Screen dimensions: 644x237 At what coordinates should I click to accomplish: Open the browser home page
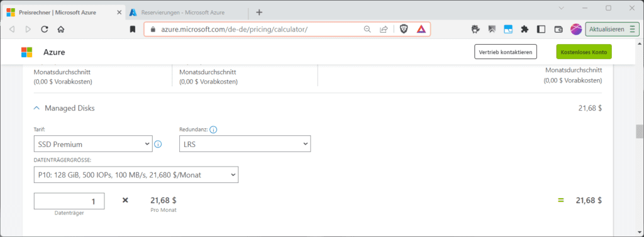click(x=61, y=29)
